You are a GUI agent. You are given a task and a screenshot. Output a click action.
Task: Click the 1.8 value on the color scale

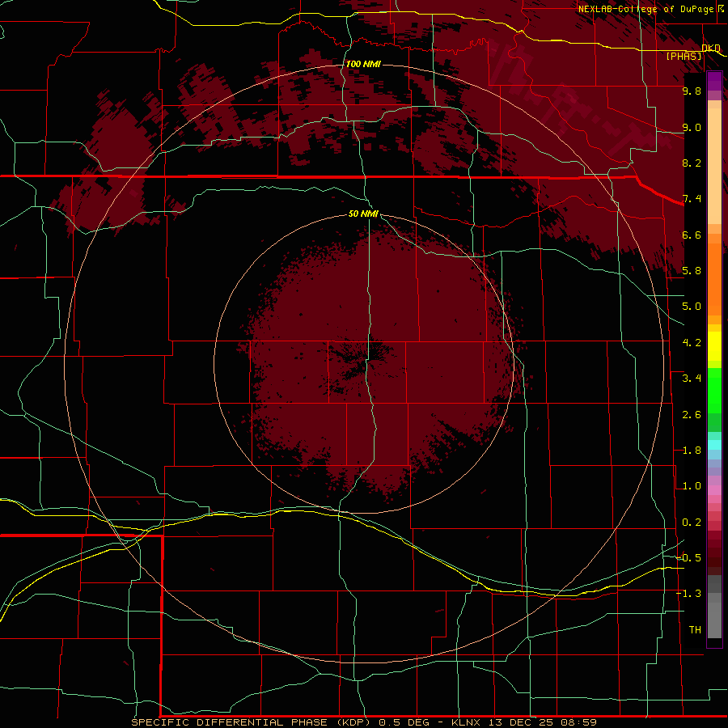point(692,451)
